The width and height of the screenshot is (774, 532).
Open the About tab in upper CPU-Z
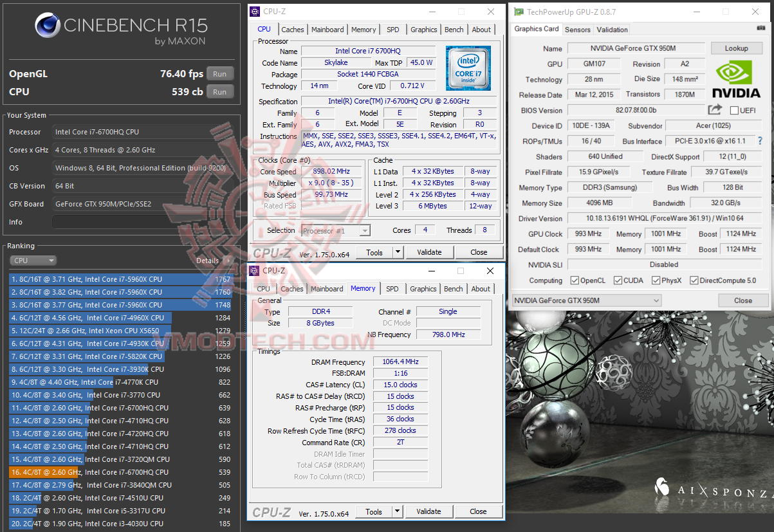481,30
